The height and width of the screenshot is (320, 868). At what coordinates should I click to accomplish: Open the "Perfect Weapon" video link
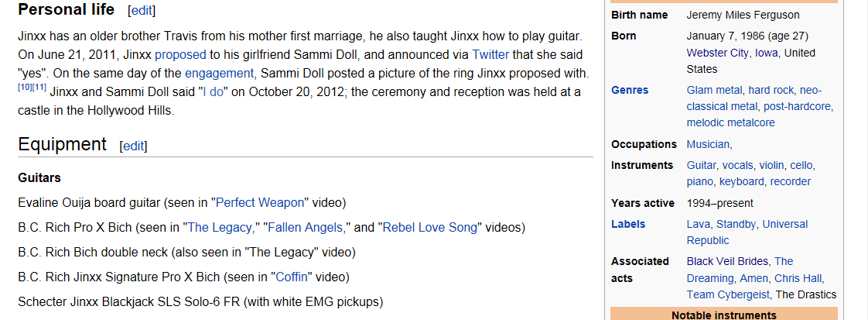click(259, 203)
